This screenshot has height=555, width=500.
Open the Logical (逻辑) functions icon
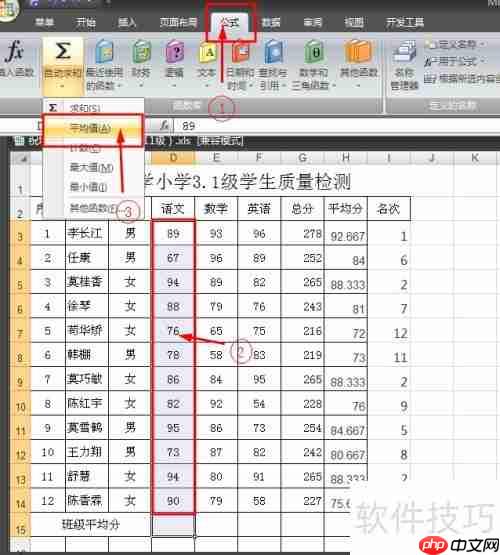click(x=175, y=52)
